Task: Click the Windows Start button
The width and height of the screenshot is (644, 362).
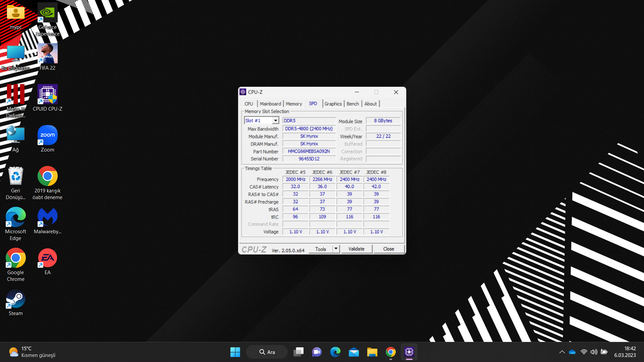Action: [x=235, y=352]
